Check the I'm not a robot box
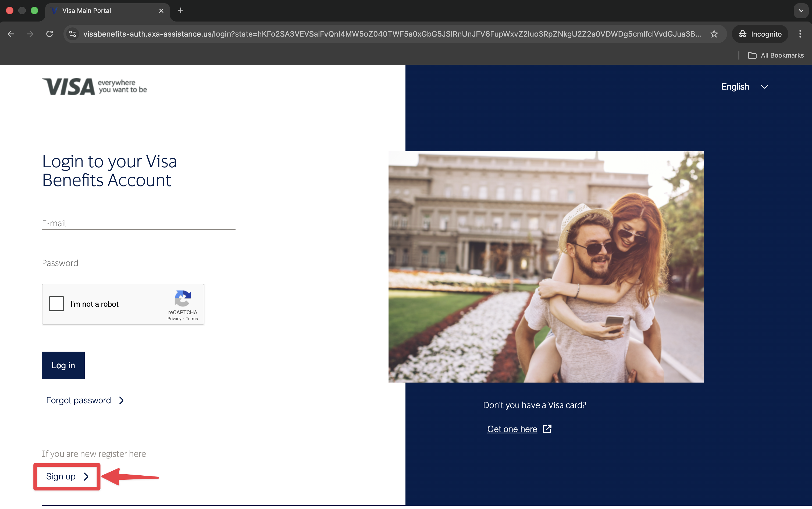Image resolution: width=812 pixels, height=509 pixels. pos(56,304)
